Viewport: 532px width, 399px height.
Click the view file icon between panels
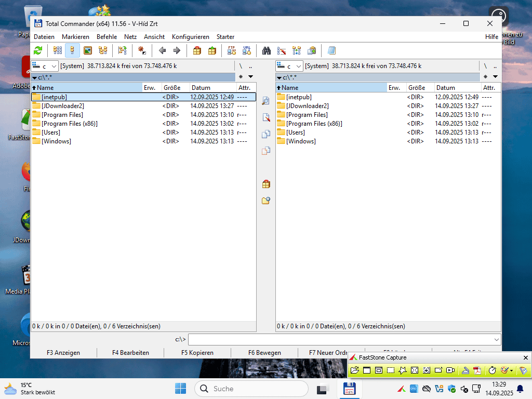click(266, 101)
